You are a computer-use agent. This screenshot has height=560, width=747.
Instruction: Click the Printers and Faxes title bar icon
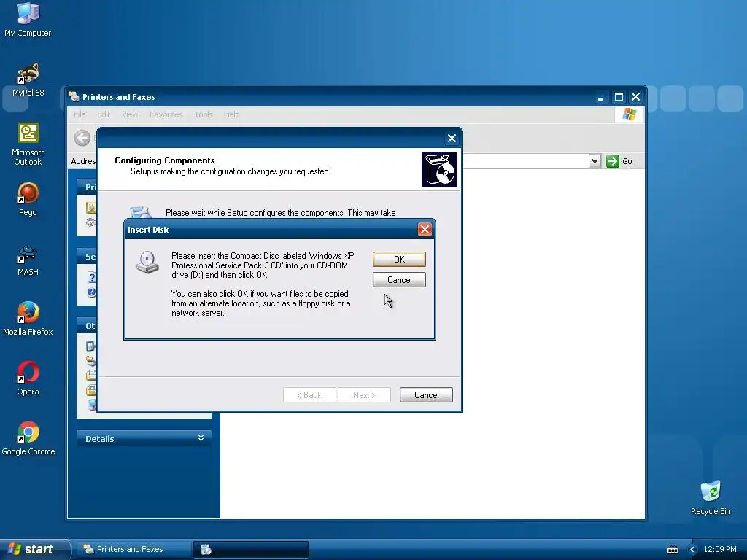(x=74, y=97)
